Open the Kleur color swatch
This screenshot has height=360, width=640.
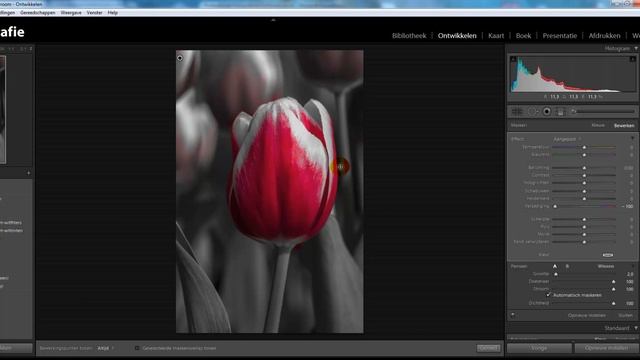coord(608,255)
